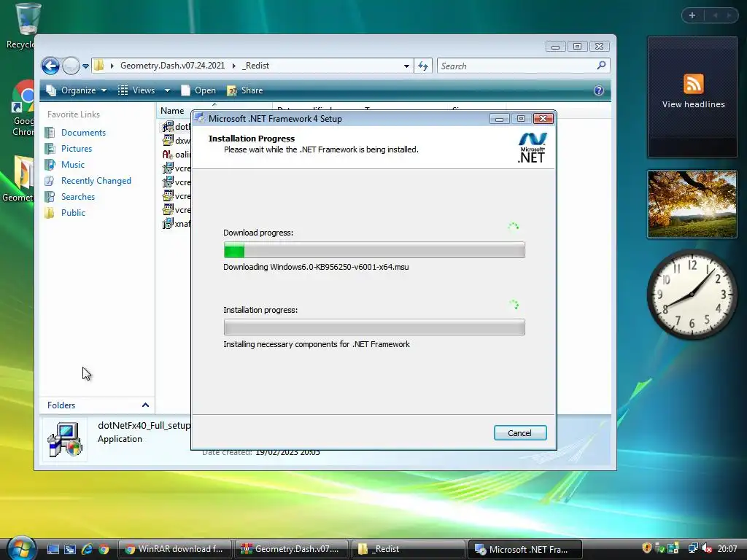Click the Download progress bar
The width and height of the screenshot is (747, 560).
point(374,250)
